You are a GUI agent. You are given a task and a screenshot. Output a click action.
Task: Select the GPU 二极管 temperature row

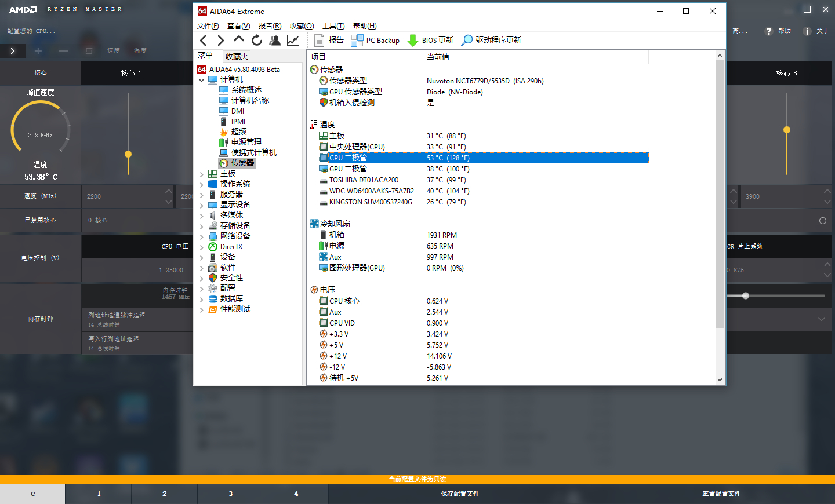tap(483, 169)
